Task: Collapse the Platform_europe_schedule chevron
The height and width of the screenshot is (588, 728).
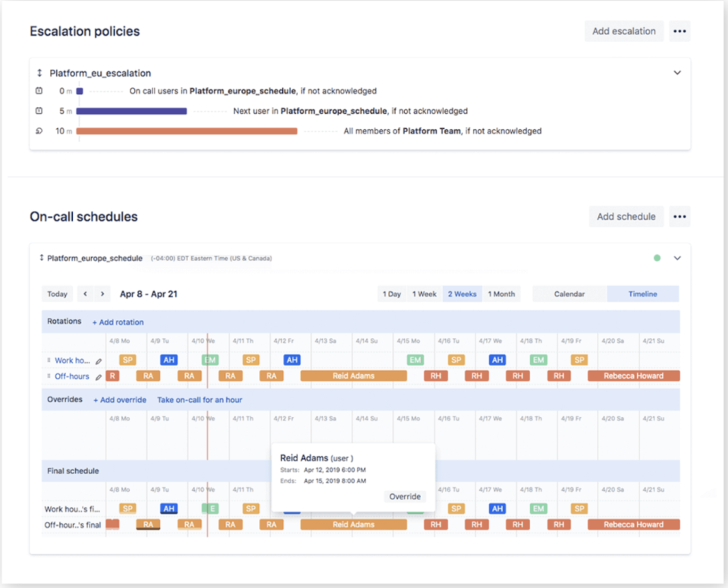Action: pyautogui.click(x=677, y=258)
